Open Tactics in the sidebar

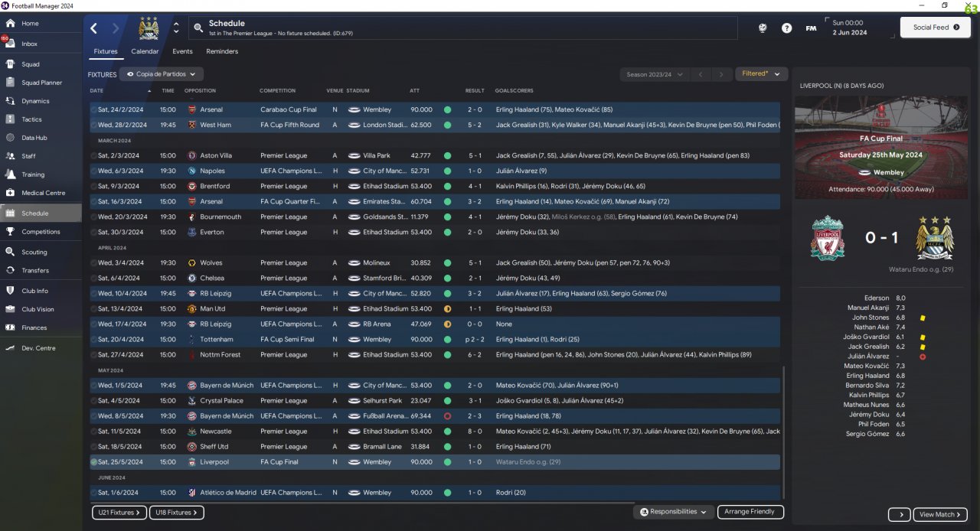(41, 119)
